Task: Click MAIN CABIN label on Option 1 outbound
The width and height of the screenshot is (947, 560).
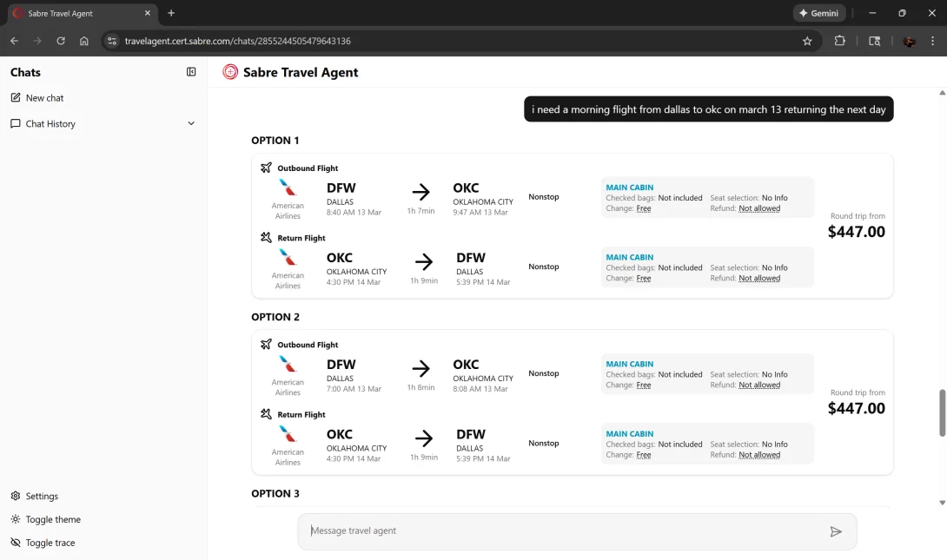Action: coord(629,188)
